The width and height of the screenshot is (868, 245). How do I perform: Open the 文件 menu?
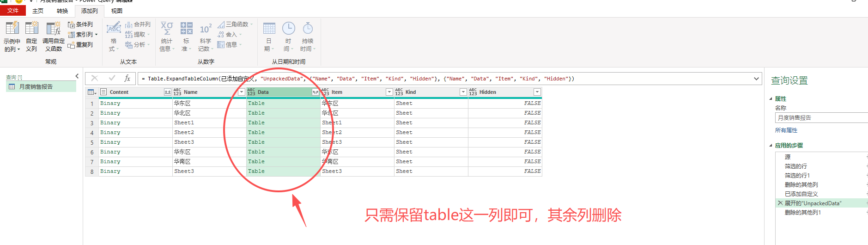pos(13,11)
